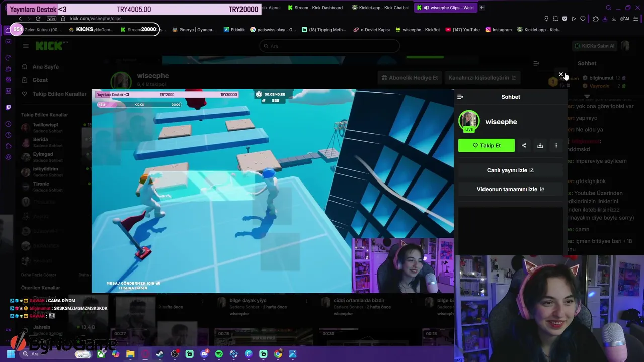Open Gözat in the sidebar

point(40,80)
